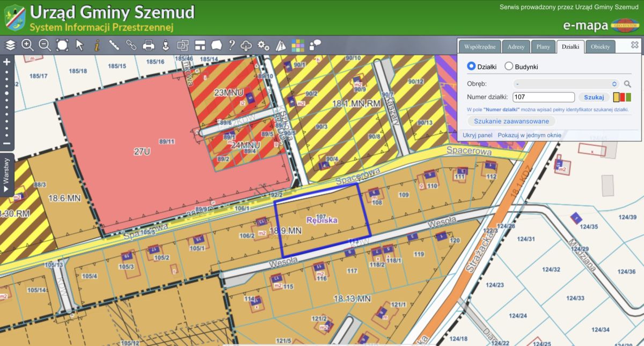Open Szukanie zaawansowane advanced search

click(511, 121)
